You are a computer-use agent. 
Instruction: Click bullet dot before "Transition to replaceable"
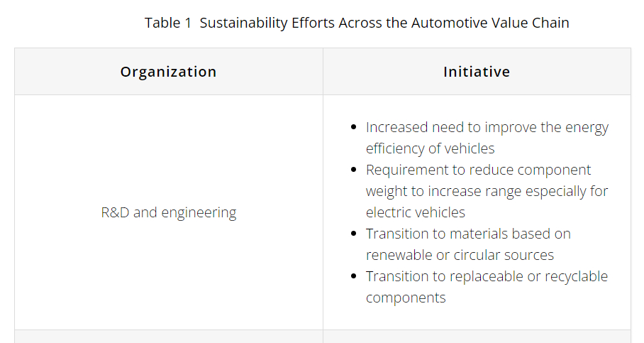354,276
